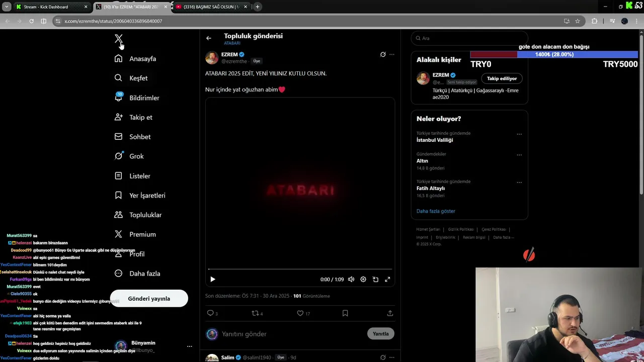Open the Grok icon in sidebar
This screenshot has width=644, height=362.
[118, 156]
